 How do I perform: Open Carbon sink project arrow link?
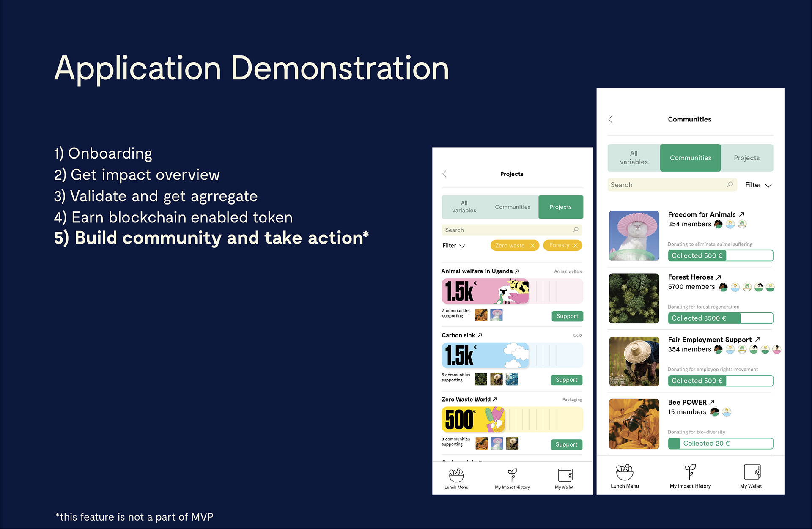tap(480, 335)
